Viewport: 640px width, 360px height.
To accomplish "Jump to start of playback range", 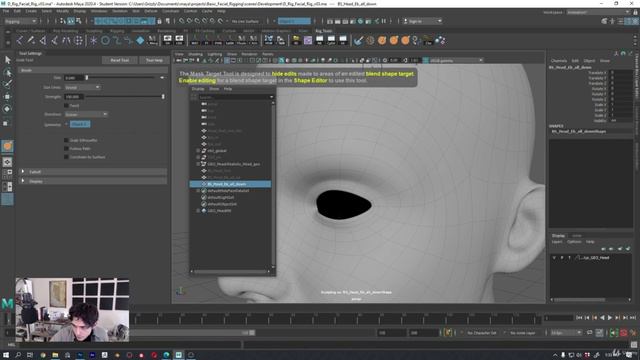I will 579,317.
